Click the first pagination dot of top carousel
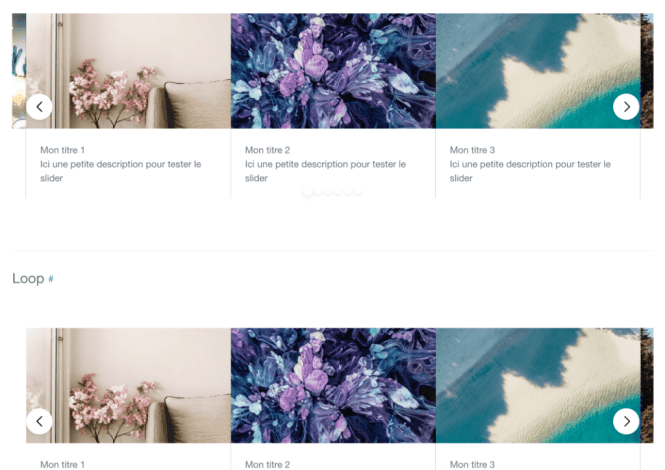 pos(308,191)
